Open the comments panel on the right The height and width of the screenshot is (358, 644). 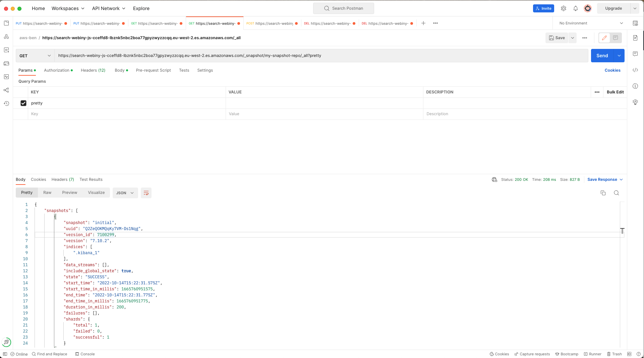[x=635, y=54]
